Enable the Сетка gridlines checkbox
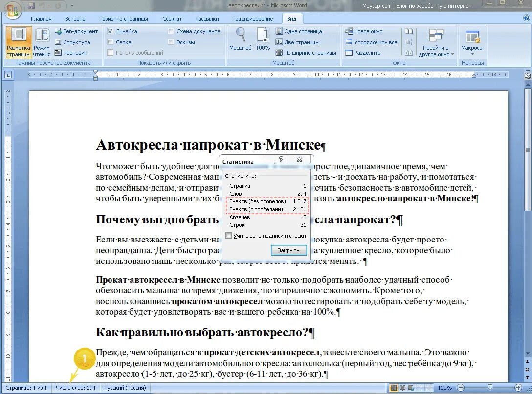This screenshot has height=394, width=532. pos(111,42)
